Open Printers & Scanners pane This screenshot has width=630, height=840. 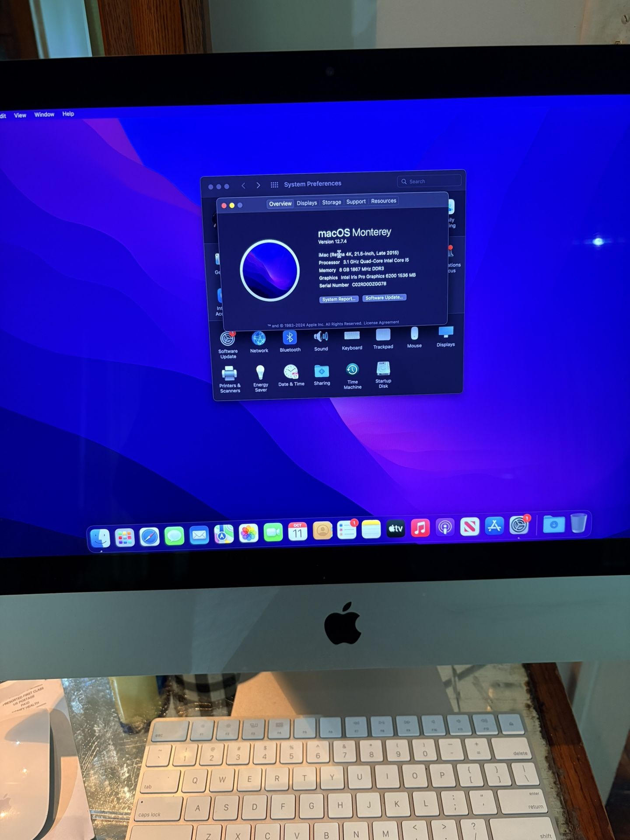[x=229, y=374]
